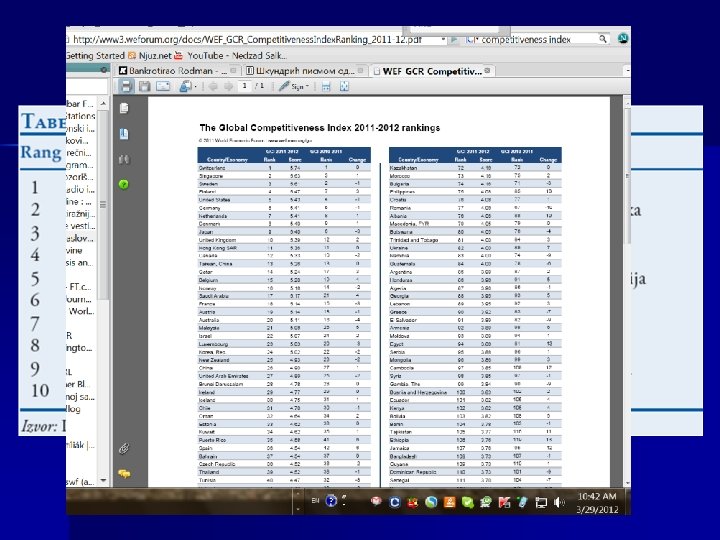Click 'United Kingdom' row in rankings table
Screen dimensions: 720x540
point(284,240)
